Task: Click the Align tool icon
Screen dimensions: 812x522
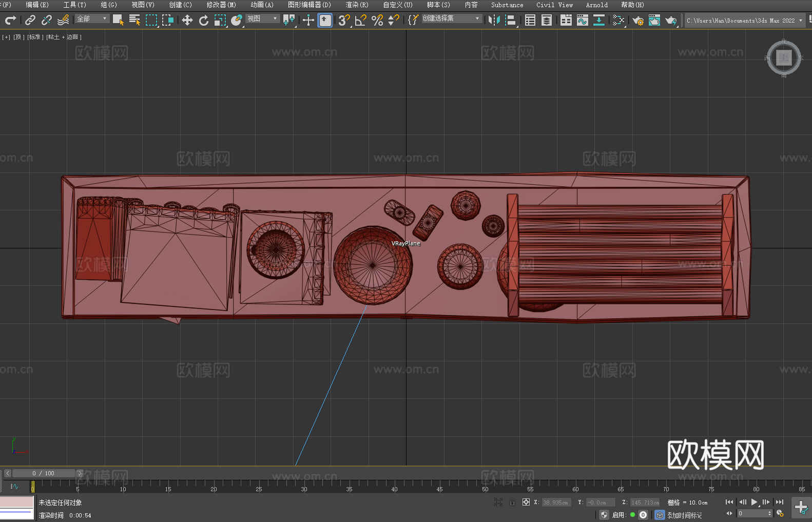Action: [x=511, y=20]
